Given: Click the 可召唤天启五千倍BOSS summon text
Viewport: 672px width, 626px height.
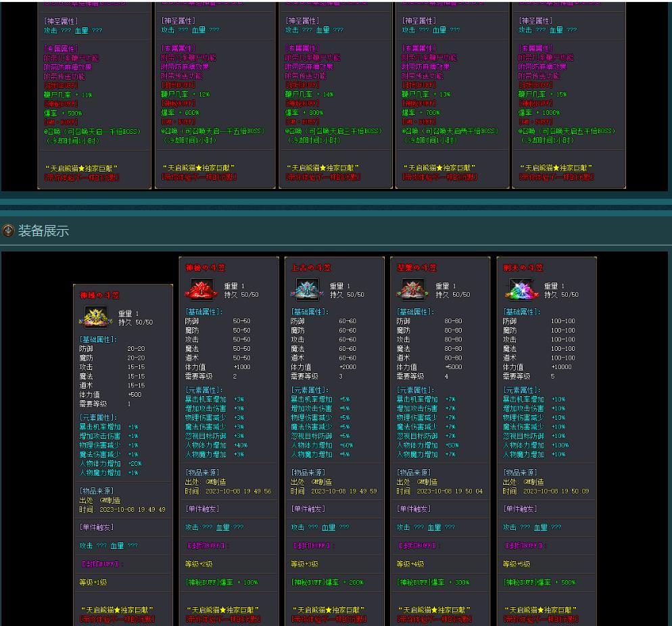Looking at the screenshot, I should click(567, 131).
